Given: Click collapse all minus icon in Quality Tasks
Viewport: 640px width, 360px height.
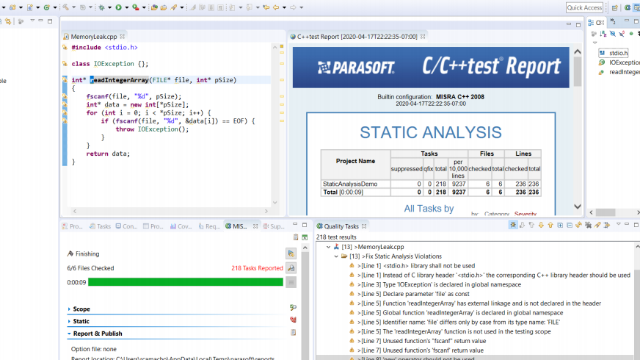Looking at the screenshot, I should tap(569, 225).
